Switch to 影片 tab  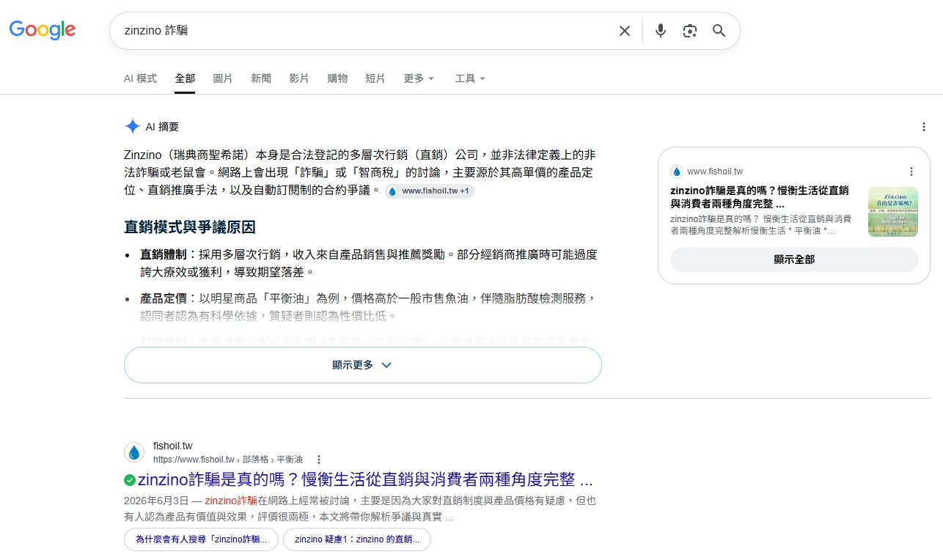299,78
